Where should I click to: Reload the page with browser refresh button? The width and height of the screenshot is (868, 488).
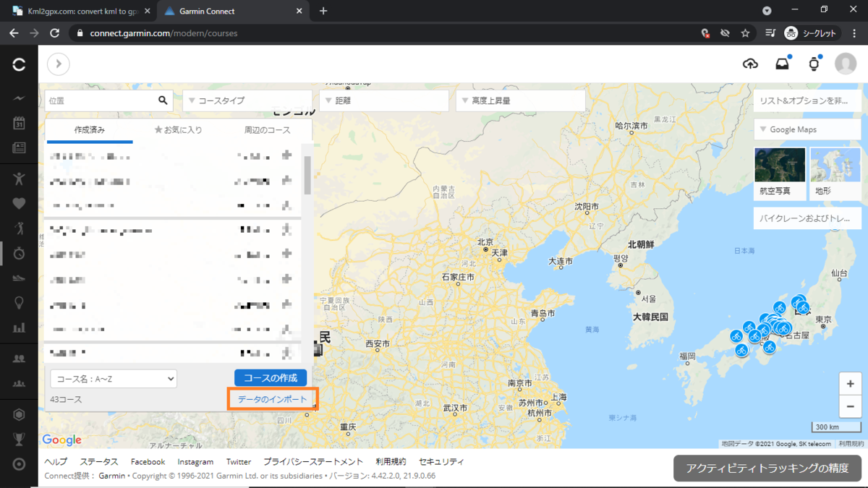point(55,33)
